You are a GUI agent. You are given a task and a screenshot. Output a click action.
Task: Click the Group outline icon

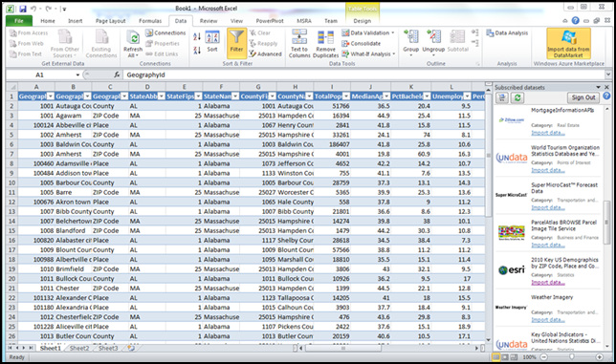[x=411, y=36]
